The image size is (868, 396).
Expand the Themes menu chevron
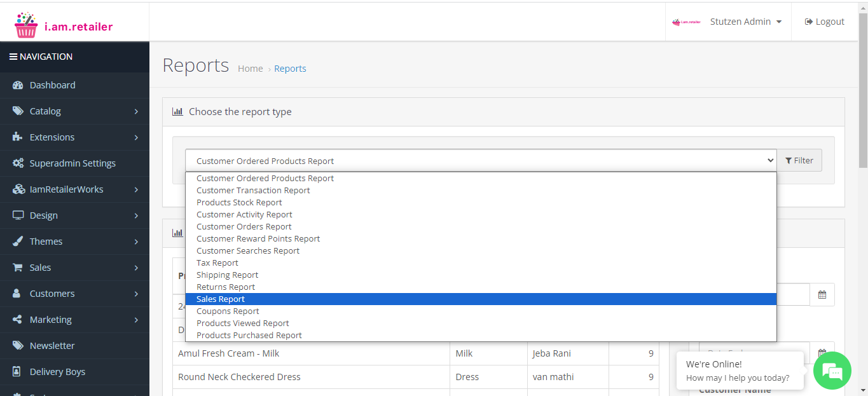pos(136,242)
